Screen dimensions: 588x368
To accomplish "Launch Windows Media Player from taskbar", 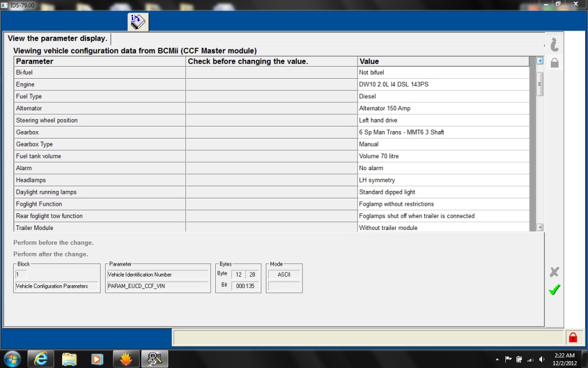I will pos(97,359).
